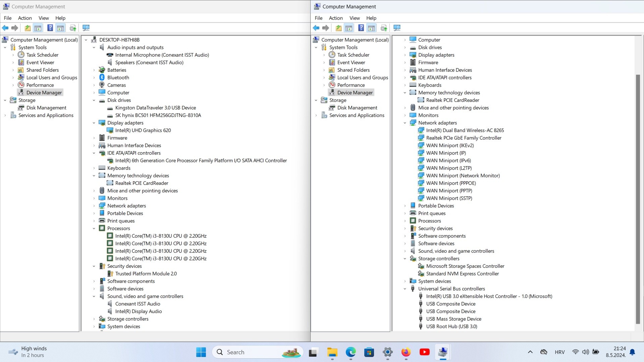The height and width of the screenshot is (362, 644).
Task: Select Task Scheduler in left window tree
Action: click(x=42, y=55)
